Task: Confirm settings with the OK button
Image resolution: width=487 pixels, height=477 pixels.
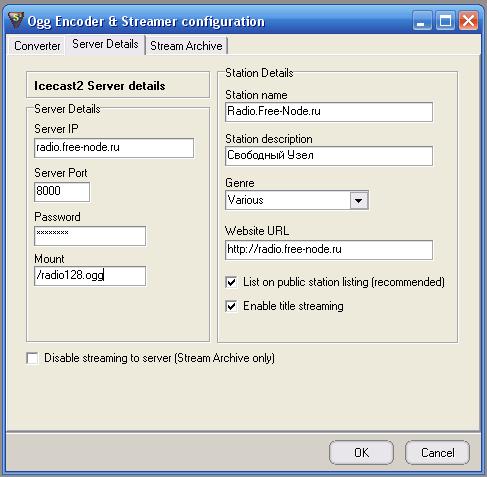Action: pos(361,452)
